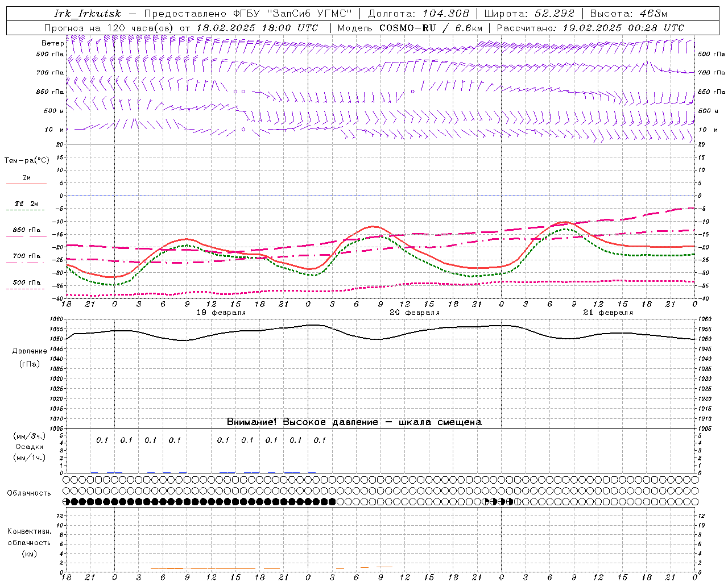Click the (км) convective cloud unit label
728x582 pixels.
coord(29,554)
